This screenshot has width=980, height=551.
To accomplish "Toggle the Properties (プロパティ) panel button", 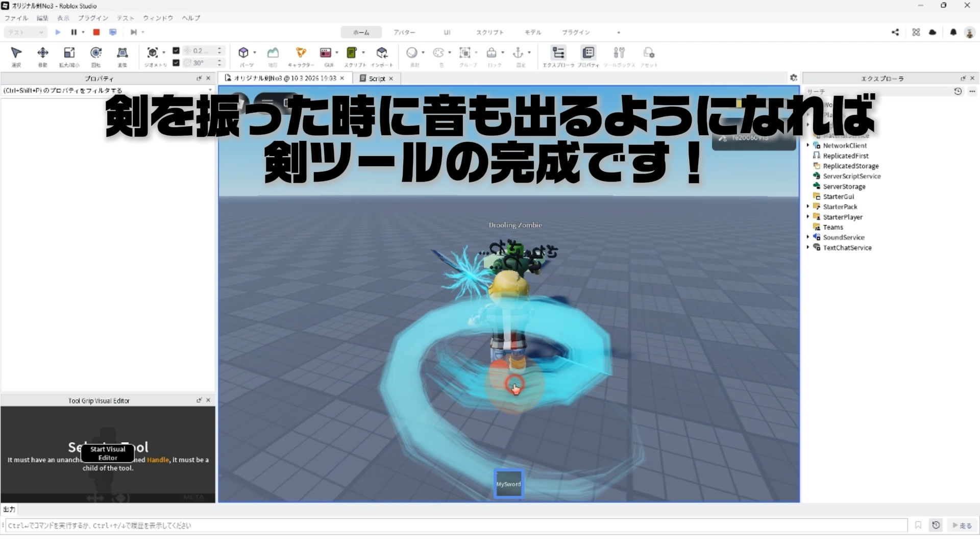I will 588,53.
